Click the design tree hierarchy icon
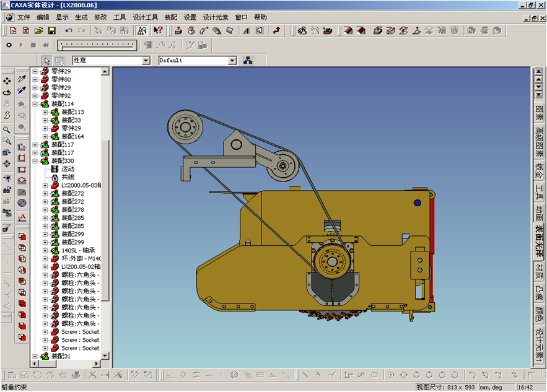This screenshot has height=392, width=547. pyautogui.click(x=248, y=61)
